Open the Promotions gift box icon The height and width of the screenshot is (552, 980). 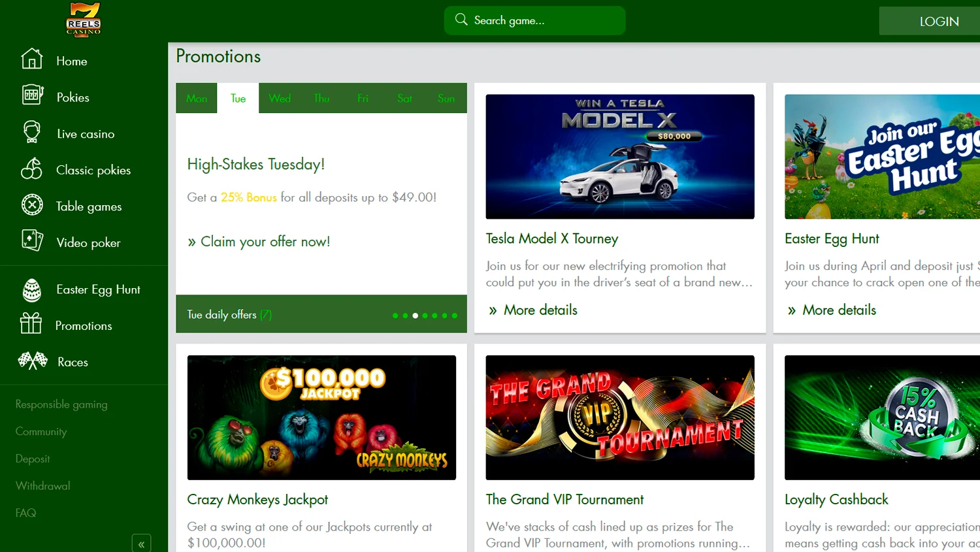coord(31,323)
